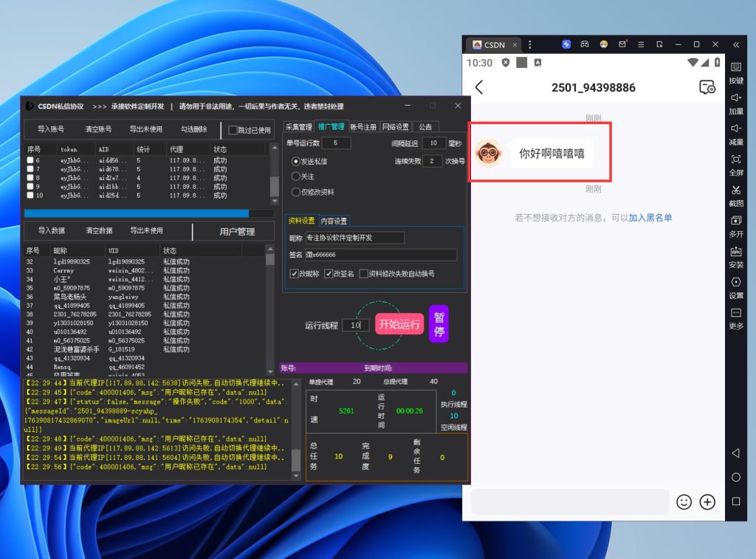Image resolution: width=756 pixels, height=559 pixels.
Task: Open the emoji smiley picker in chat
Action: click(x=684, y=502)
